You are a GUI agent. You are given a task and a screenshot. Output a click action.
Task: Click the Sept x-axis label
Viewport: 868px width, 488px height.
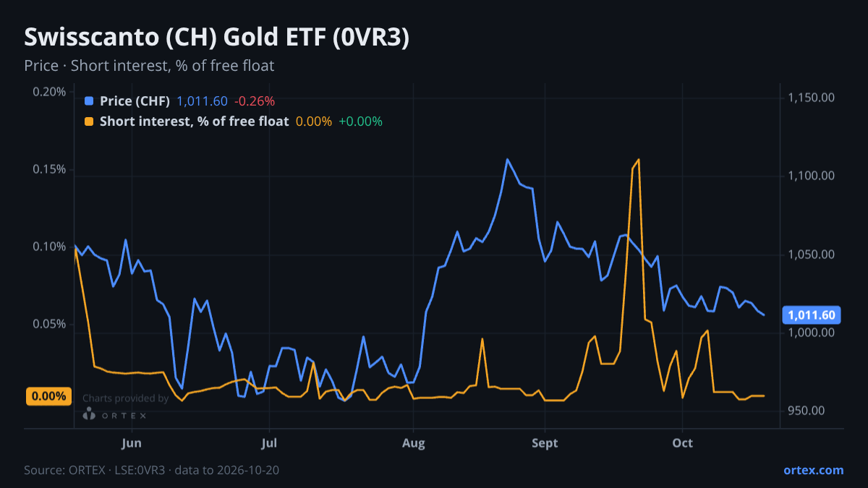pyautogui.click(x=545, y=442)
